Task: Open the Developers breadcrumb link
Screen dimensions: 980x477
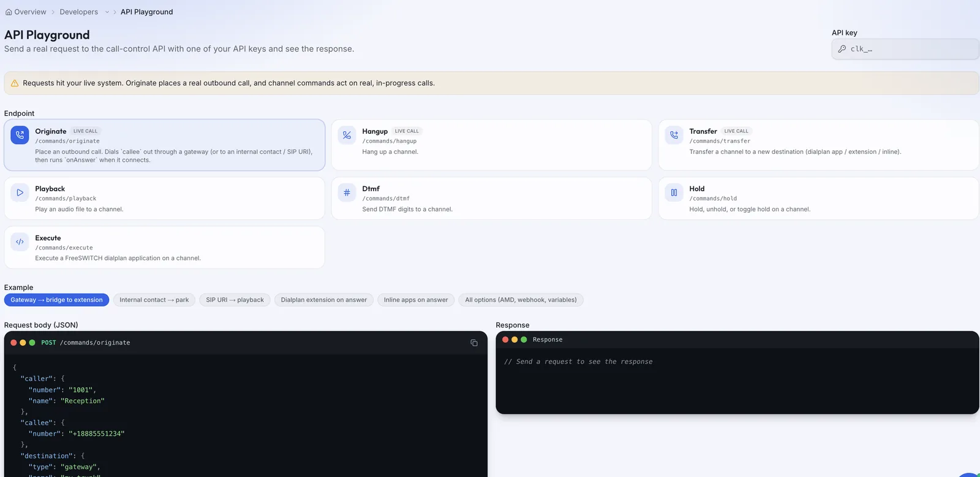Action: tap(78, 12)
